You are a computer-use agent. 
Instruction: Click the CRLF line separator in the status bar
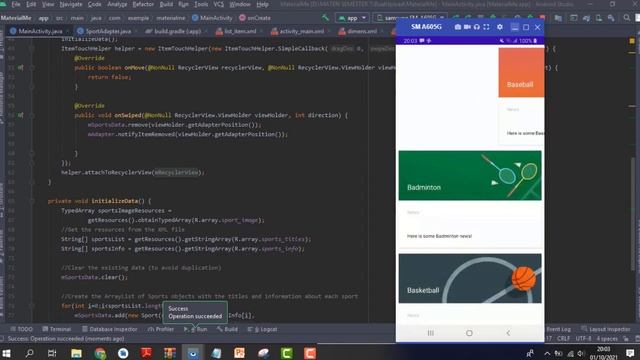point(563,338)
